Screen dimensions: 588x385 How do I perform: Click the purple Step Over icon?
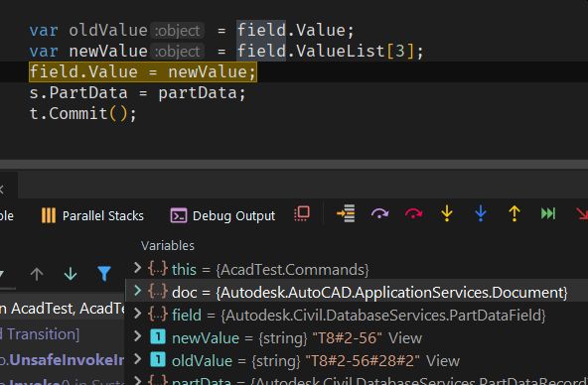point(379,214)
